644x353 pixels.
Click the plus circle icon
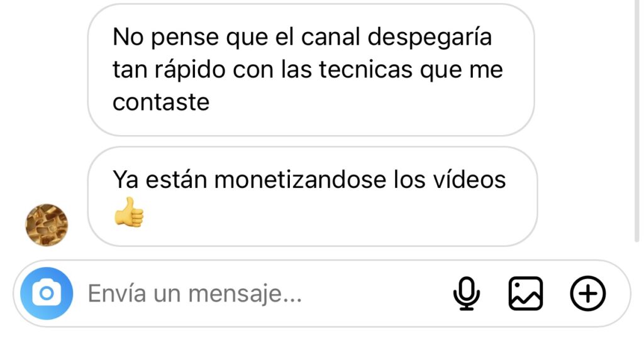588,293
